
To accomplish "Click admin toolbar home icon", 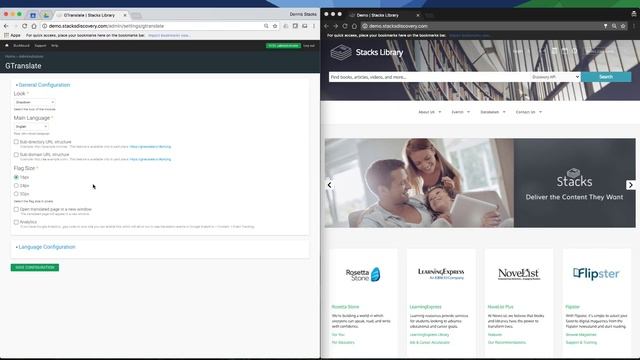I will [7, 45].
